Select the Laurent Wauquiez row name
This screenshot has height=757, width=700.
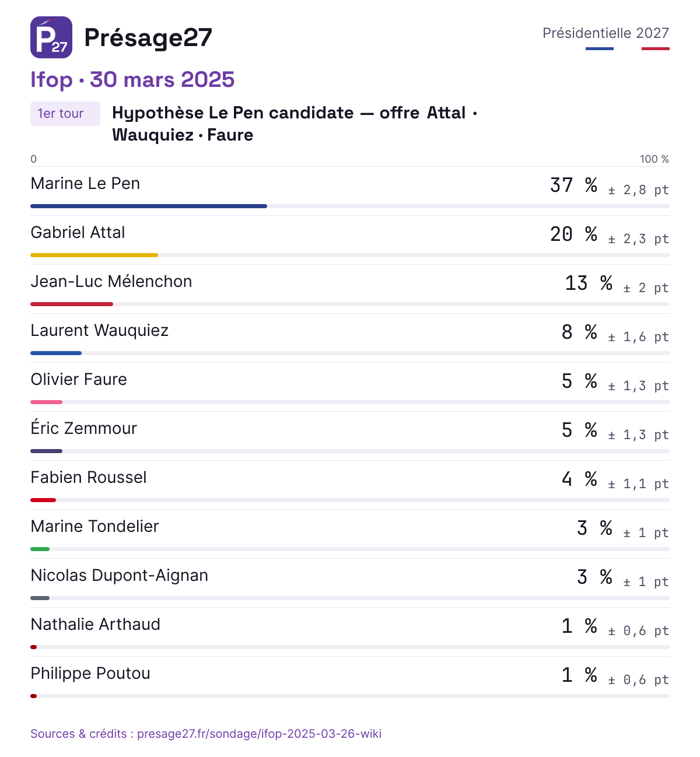100,331
